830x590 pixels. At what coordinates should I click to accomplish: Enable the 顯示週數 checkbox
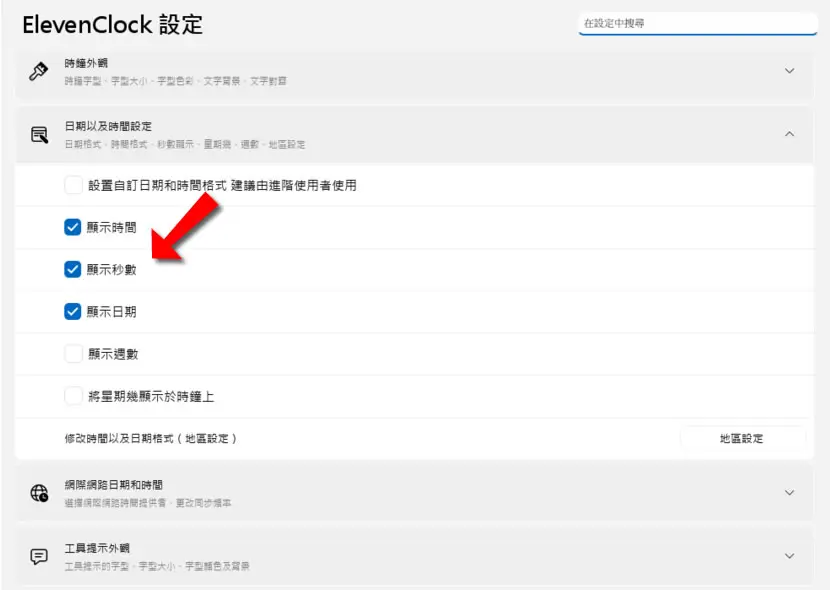tap(73, 353)
